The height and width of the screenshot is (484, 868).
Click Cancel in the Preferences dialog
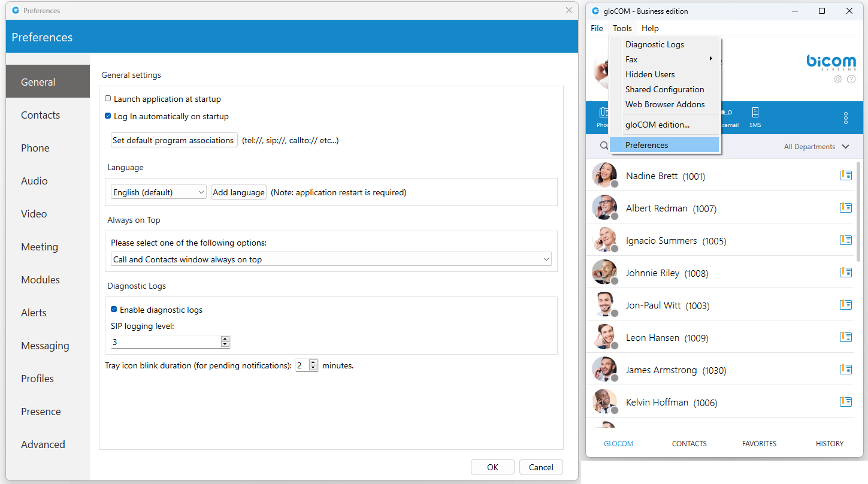pyautogui.click(x=541, y=467)
